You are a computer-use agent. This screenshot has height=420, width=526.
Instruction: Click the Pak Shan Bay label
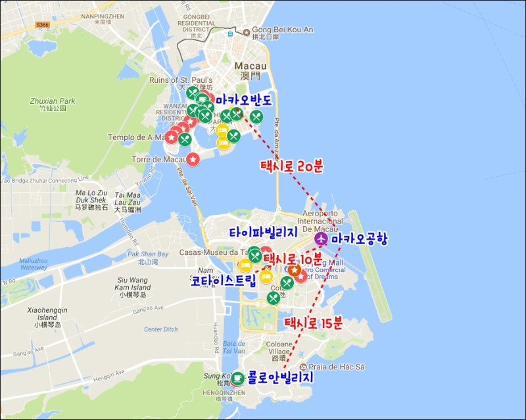[148, 257]
